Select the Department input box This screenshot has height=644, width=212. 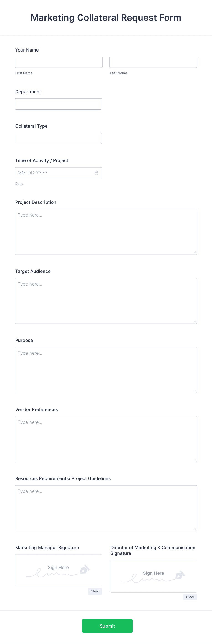(58, 104)
